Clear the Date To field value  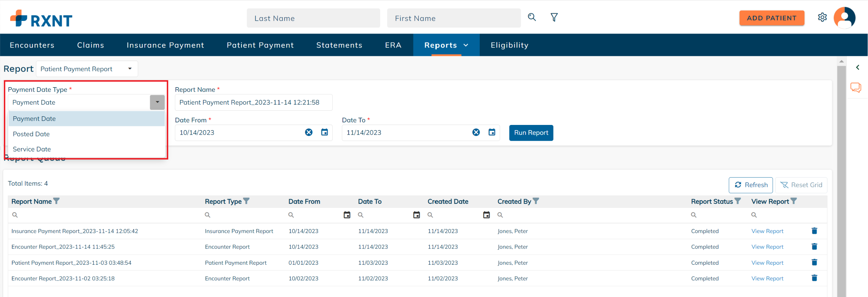click(x=476, y=132)
